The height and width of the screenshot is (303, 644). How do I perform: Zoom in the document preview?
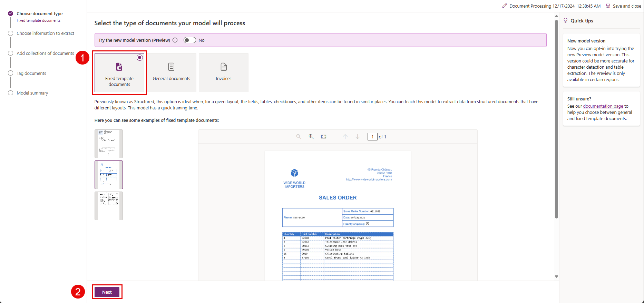[x=311, y=137]
